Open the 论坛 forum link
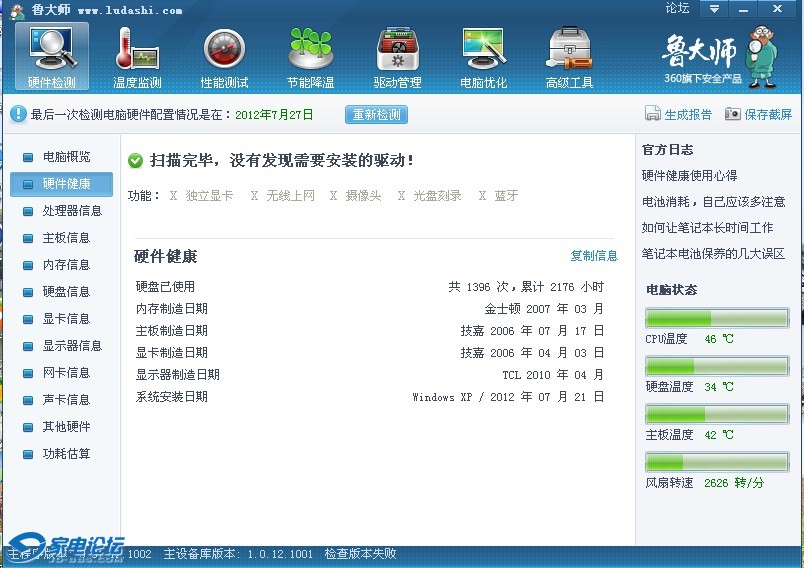 pos(677,8)
